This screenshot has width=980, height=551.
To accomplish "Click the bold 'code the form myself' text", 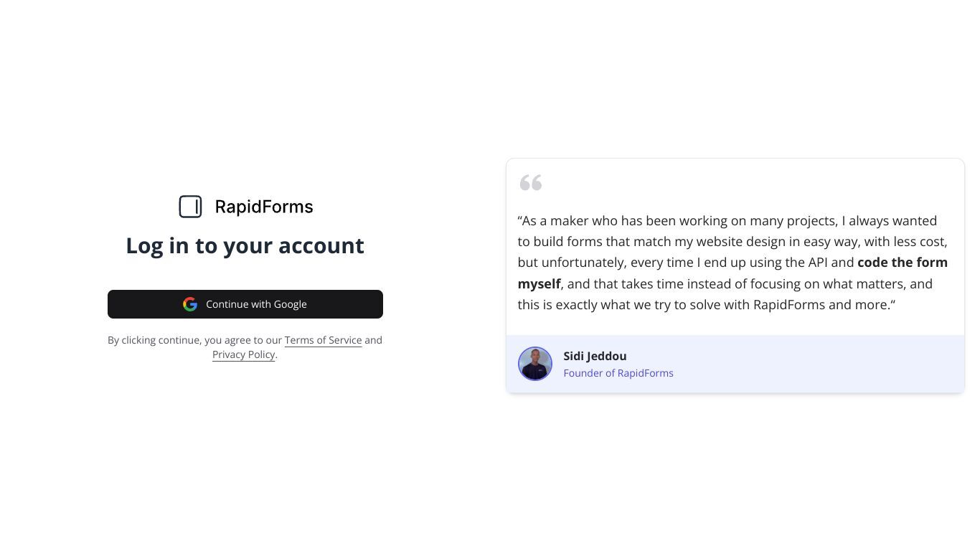I will [x=903, y=263].
